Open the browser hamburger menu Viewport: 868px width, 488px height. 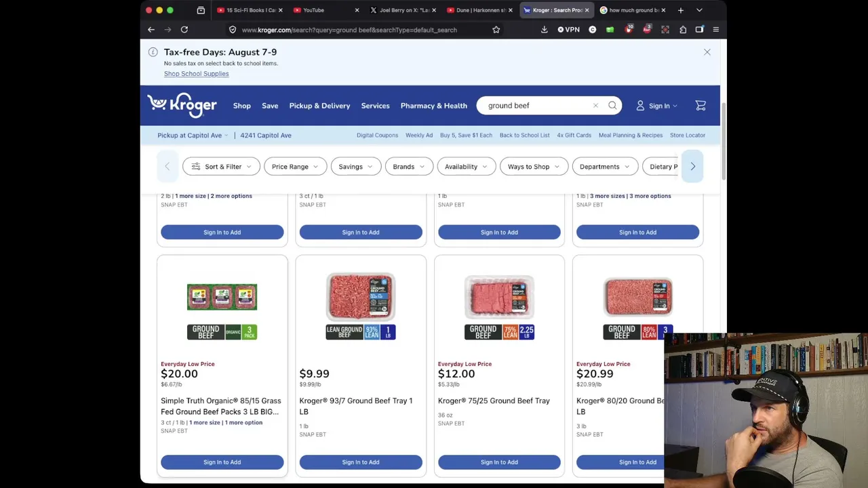click(x=715, y=30)
